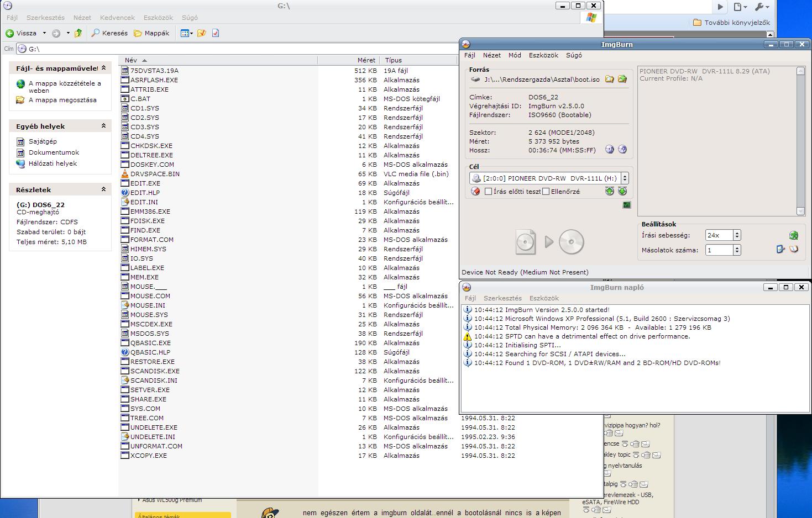
Task: Open the green graph display icon
Action: click(x=626, y=205)
